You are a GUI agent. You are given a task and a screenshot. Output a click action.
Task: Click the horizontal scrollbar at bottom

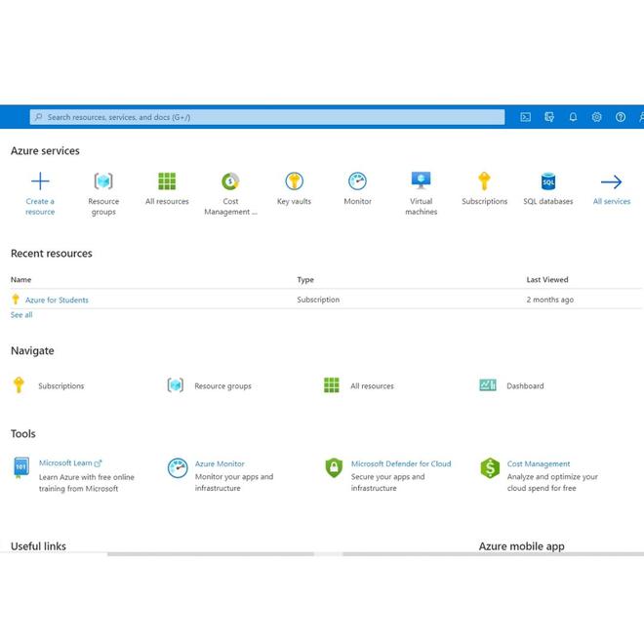click(x=211, y=554)
